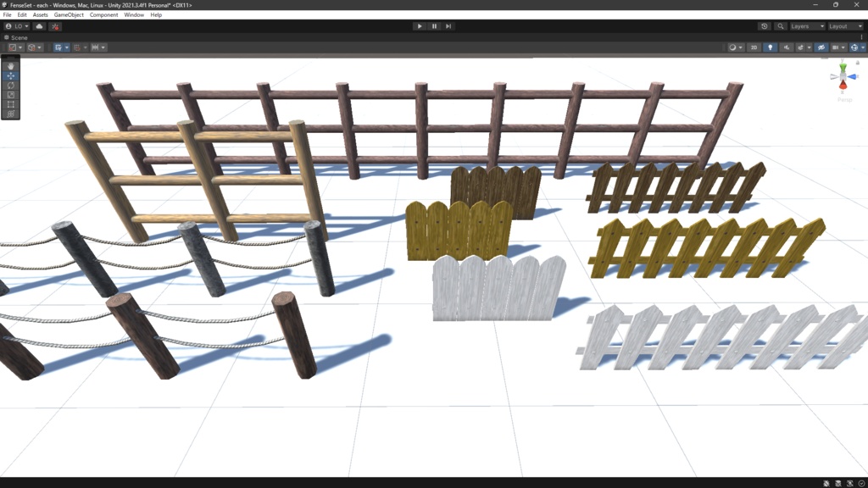The image size is (868, 488).
Task: Toggle the view rotation lock
Action: click(858, 63)
